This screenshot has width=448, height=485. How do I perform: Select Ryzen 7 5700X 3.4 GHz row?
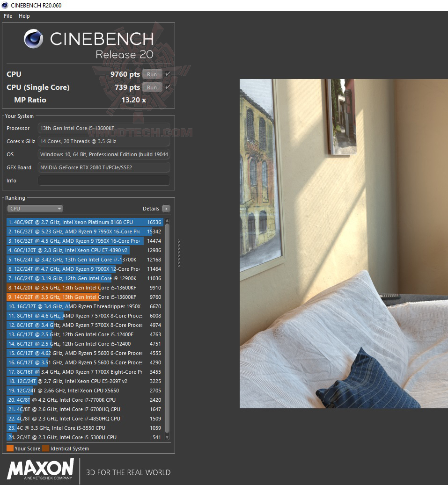[85, 325]
